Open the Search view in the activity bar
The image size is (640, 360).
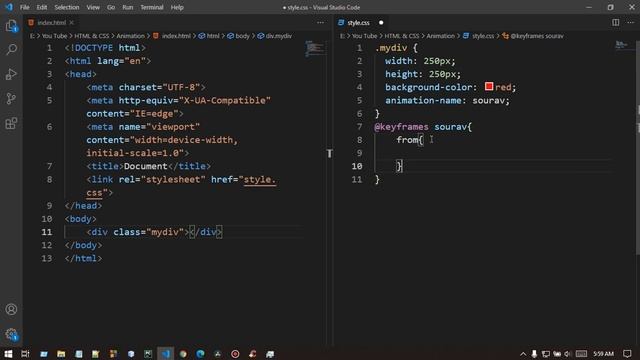(x=11, y=50)
